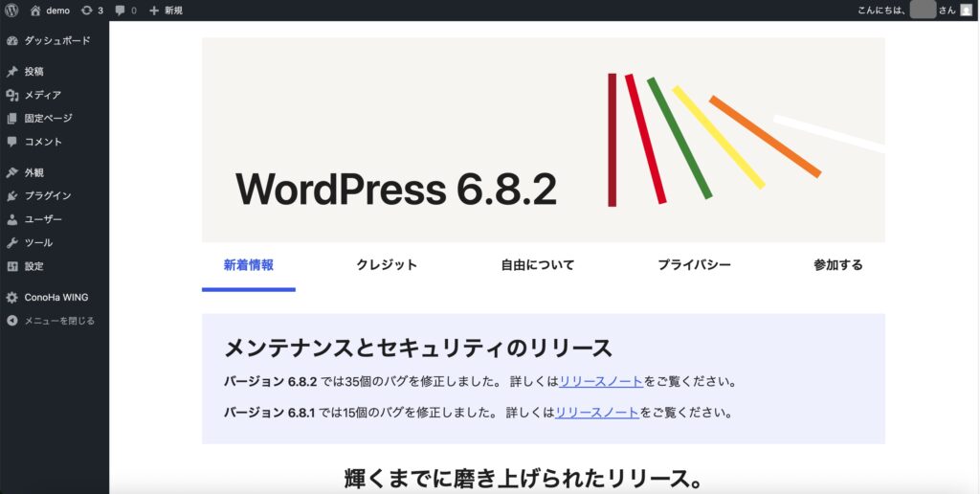Click the user avatar in admin bar
This screenshot has height=494, width=980.
[x=966, y=10]
